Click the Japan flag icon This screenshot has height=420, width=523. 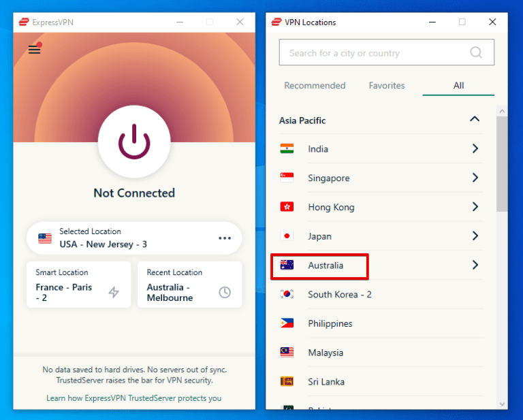287,236
